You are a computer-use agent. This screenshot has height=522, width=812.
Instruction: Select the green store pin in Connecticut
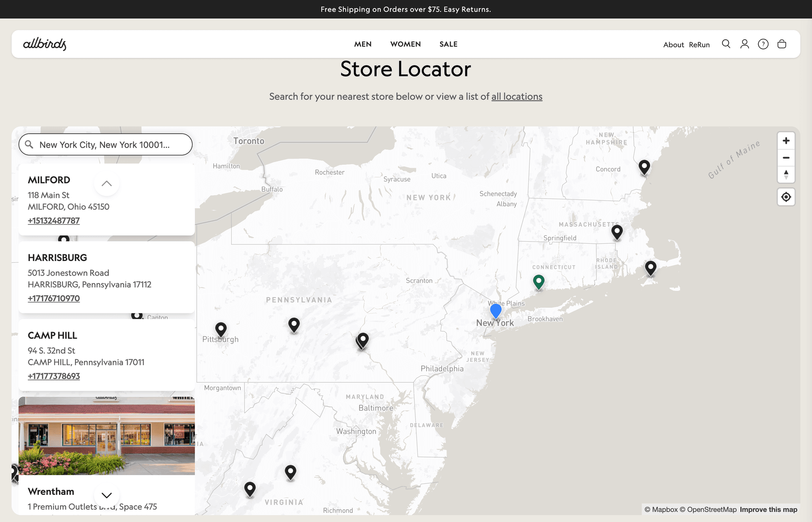pos(539,281)
